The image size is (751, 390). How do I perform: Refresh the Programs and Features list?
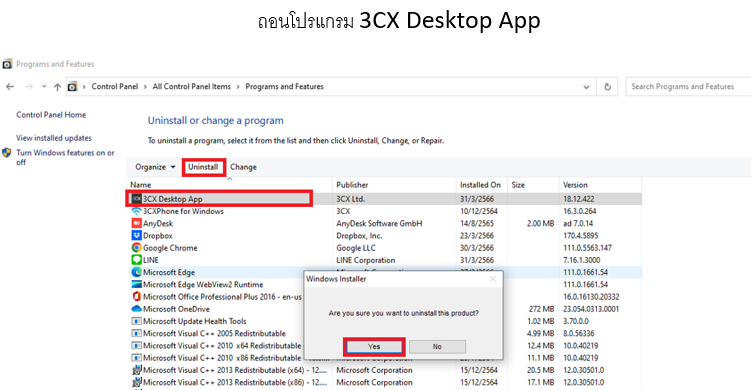click(x=607, y=87)
